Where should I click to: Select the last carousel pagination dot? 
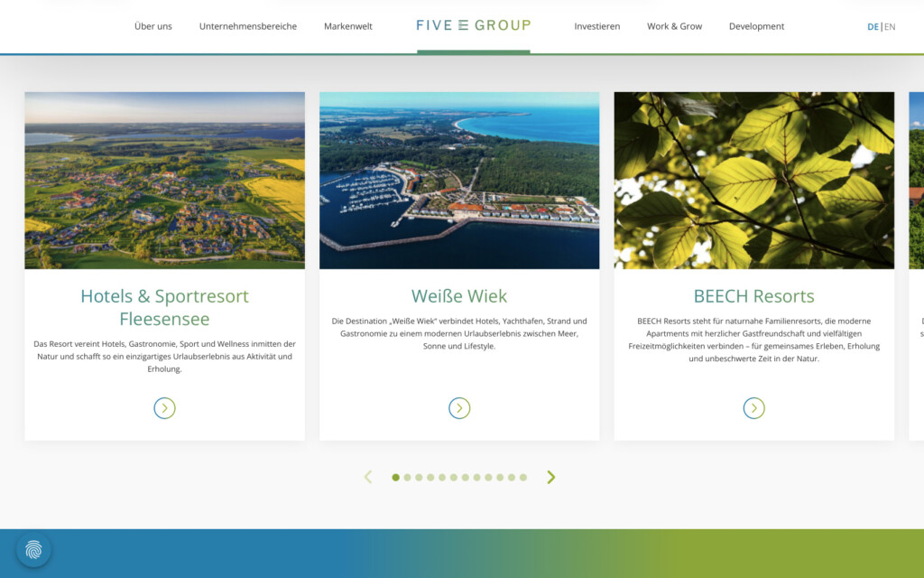(x=523, y=477)
